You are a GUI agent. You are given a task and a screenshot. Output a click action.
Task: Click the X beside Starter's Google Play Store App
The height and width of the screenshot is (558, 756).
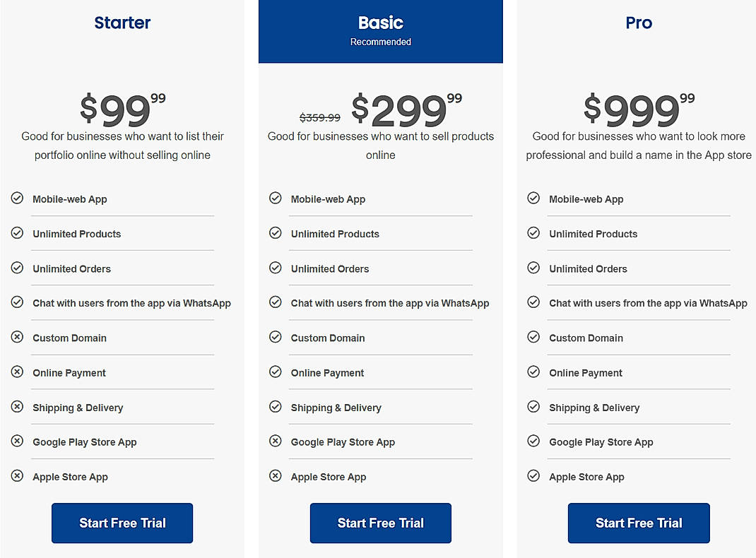click(x=17, y=441)
